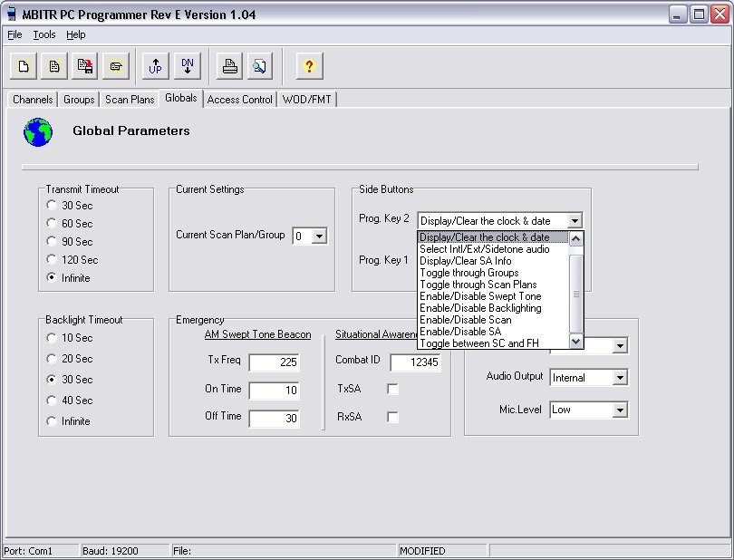Switch to the Channels tab

coord(33,100)
